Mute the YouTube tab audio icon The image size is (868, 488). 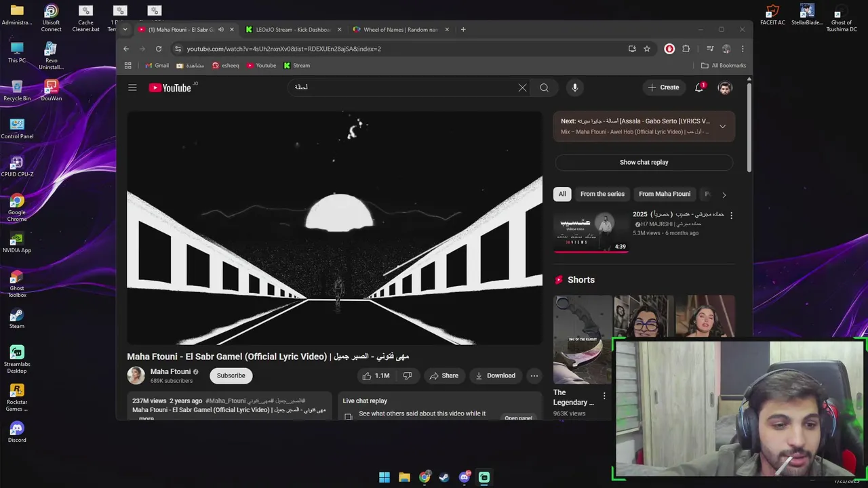coord(220,30)
